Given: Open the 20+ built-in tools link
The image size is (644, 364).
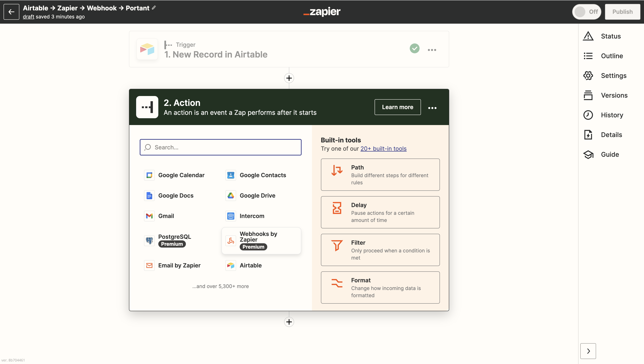Looking at the screenshot, I should (383, 149).
